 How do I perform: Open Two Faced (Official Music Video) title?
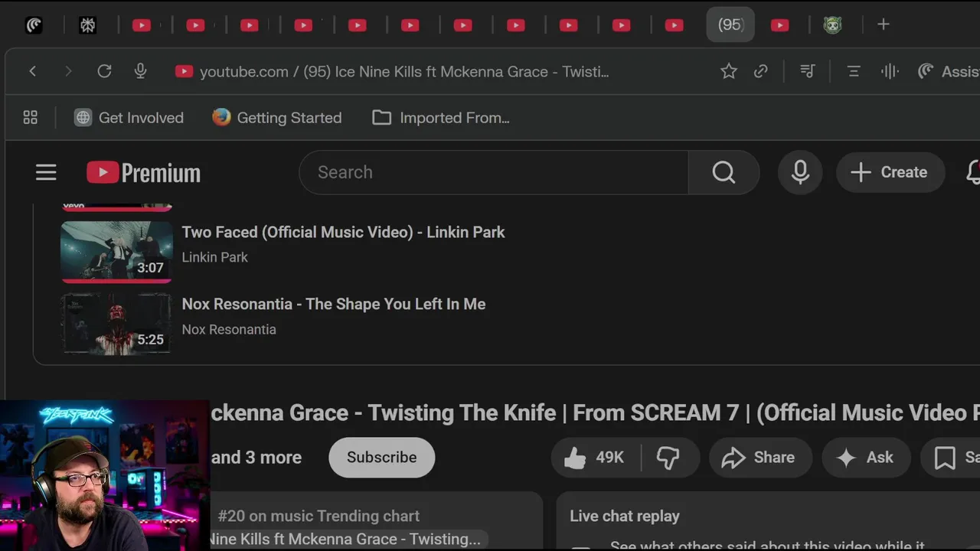[343, 232]
